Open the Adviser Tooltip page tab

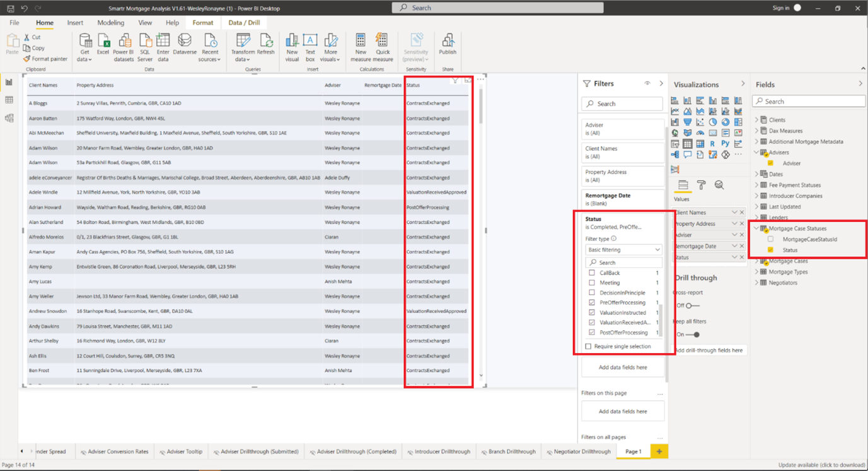click(x=181, y=451)
